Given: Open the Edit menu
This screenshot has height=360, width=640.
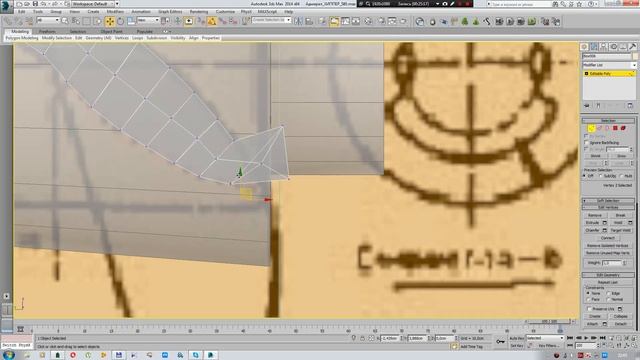Looking at the screenshot, I should tap(21, 11).
